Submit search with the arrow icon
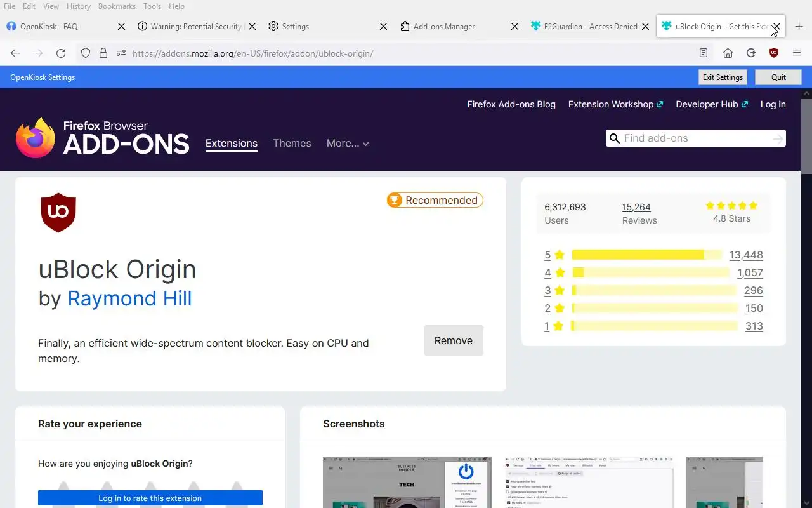The height and width of the screenshot is (508, 812). [x=778, y=138]
